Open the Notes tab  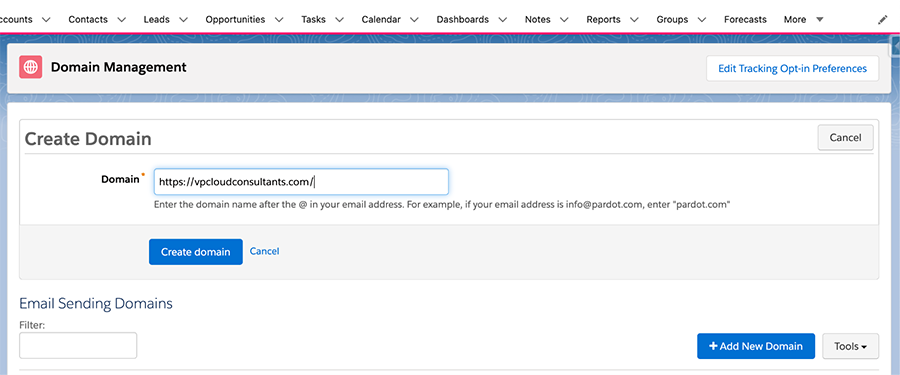[537, 20]
